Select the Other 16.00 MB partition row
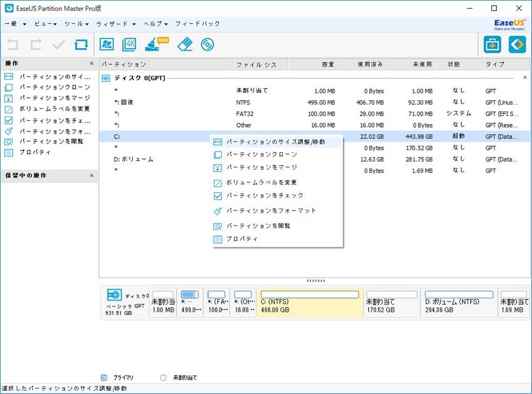 tap(315, 125)
